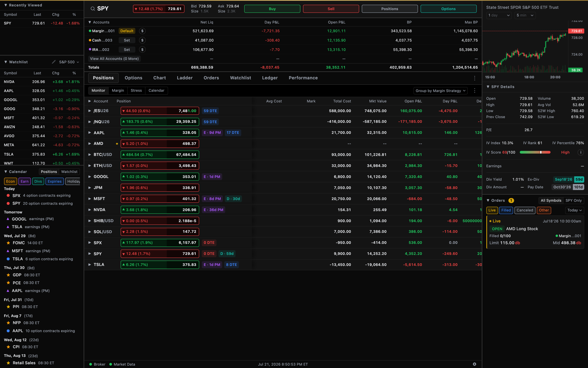The image size is (588, 368).
Task: Click the dollar icon for IRA account
Action: (x=142, y=50)
